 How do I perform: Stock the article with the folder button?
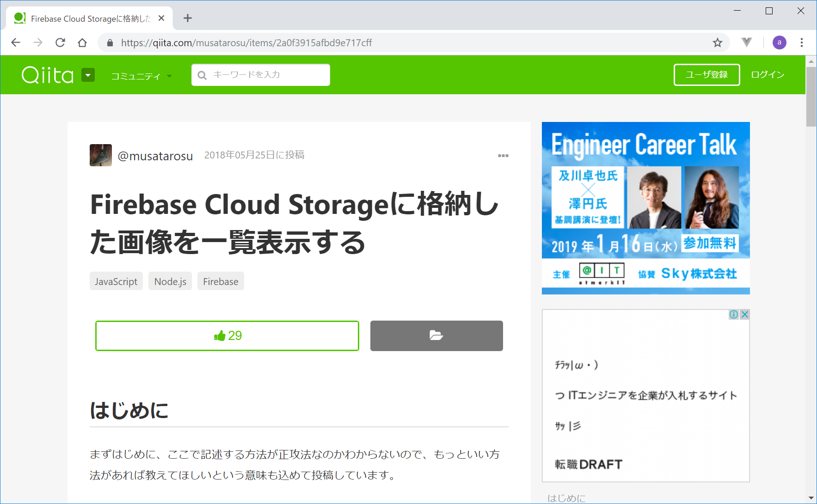pyautogui.click(x=436, y=336)
